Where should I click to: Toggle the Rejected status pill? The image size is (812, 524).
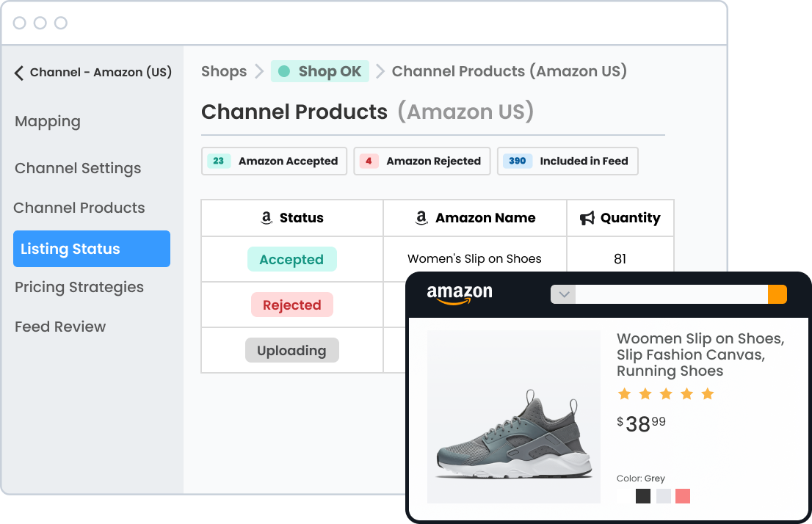pyautogui.click(x=292, y=305)
